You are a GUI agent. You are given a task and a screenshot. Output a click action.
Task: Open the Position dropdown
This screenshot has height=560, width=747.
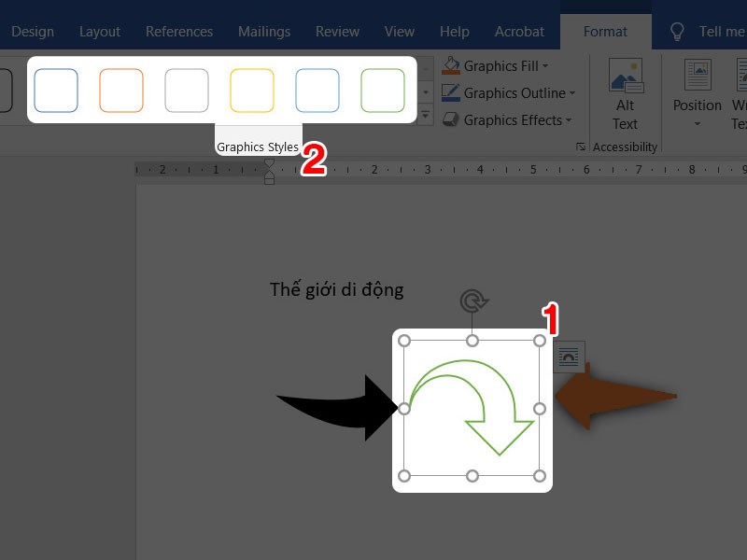coord(697,94)
